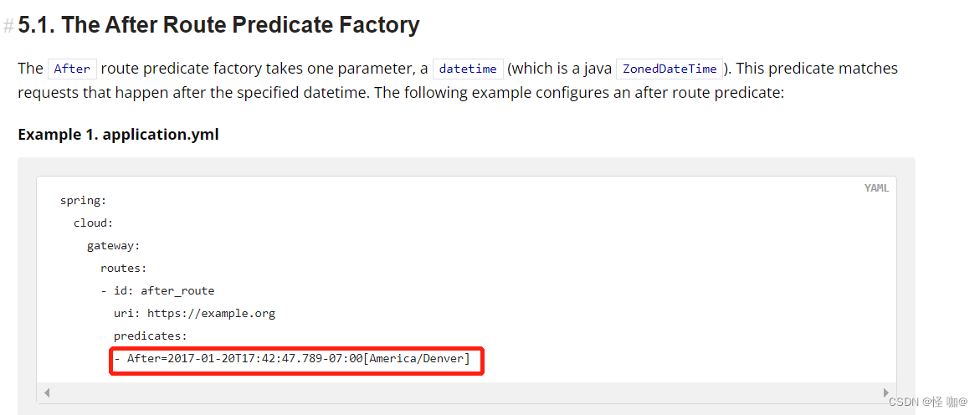Click the https://example.org uri in the code
This screenshot has height=415, width=980.
point(211,314)
